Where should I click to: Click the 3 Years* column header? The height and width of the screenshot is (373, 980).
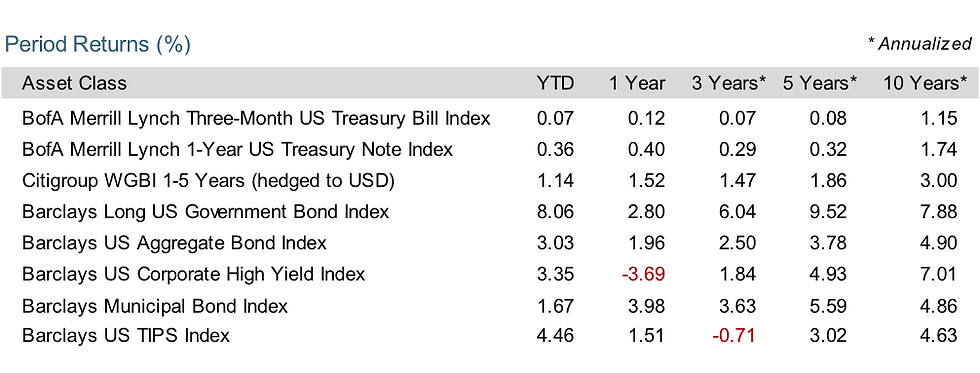pos(729,83)
